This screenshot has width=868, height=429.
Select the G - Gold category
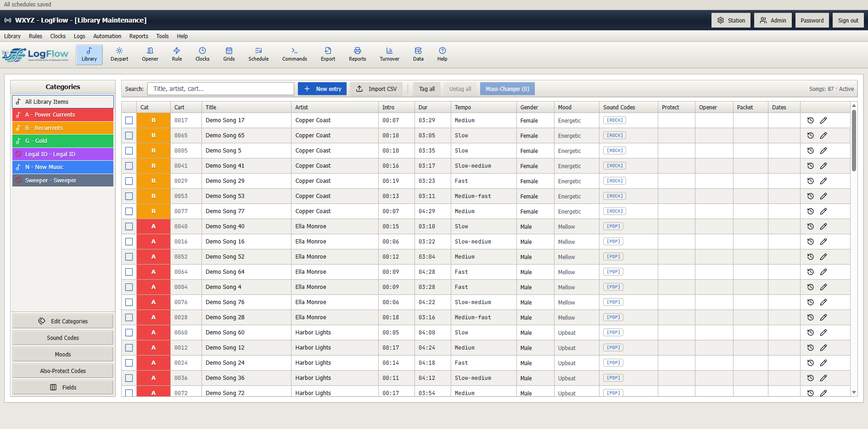[63, 141]
